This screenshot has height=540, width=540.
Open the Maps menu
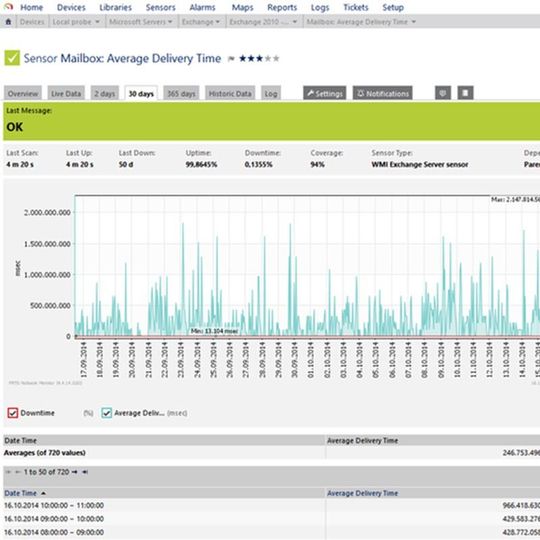click(x=242, y=7)
